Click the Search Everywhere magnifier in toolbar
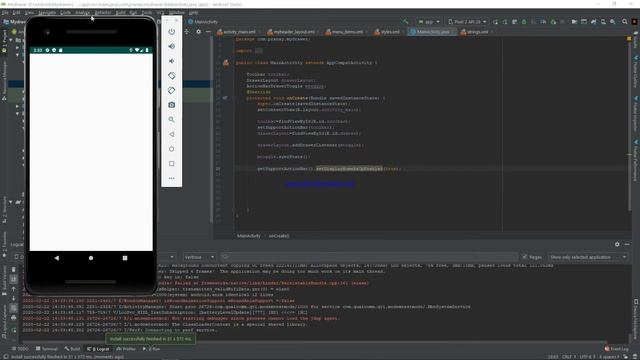 point(625,22)
